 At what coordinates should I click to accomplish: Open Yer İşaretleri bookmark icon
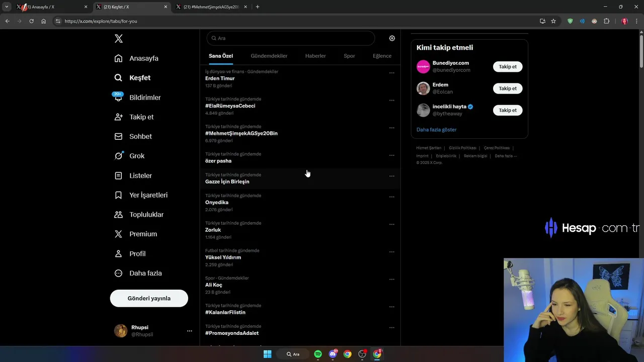coord(118,195)
